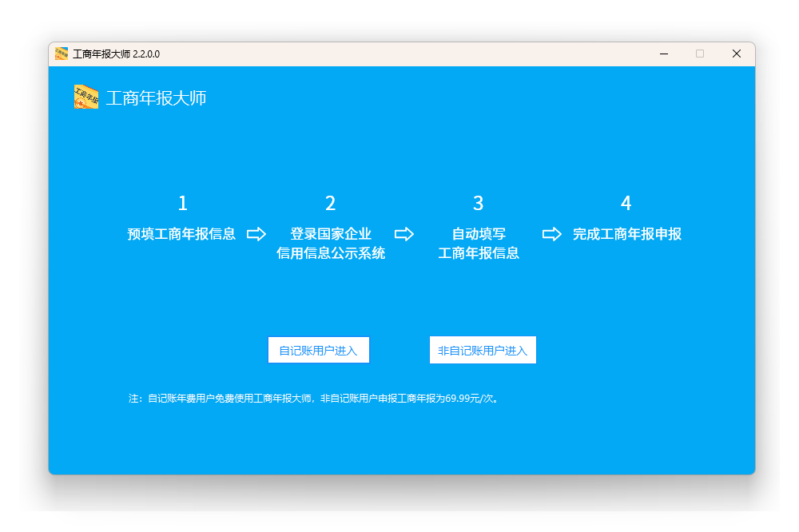The image size is (799, 532).
Task: Select the 自动填写工商年报信息 step label
Action: 479,244
